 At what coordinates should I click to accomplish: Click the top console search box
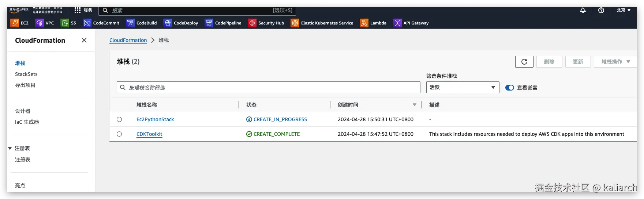tap(197, 11)
